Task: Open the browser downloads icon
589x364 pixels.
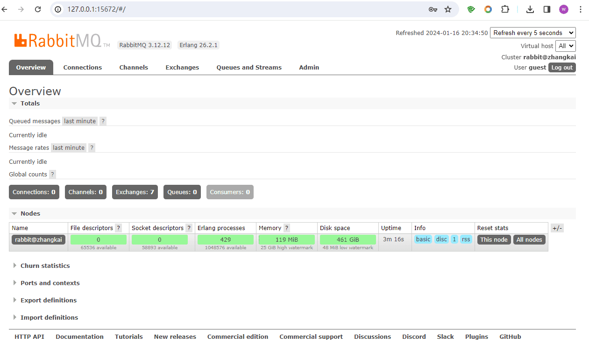Action: (530, 9)
